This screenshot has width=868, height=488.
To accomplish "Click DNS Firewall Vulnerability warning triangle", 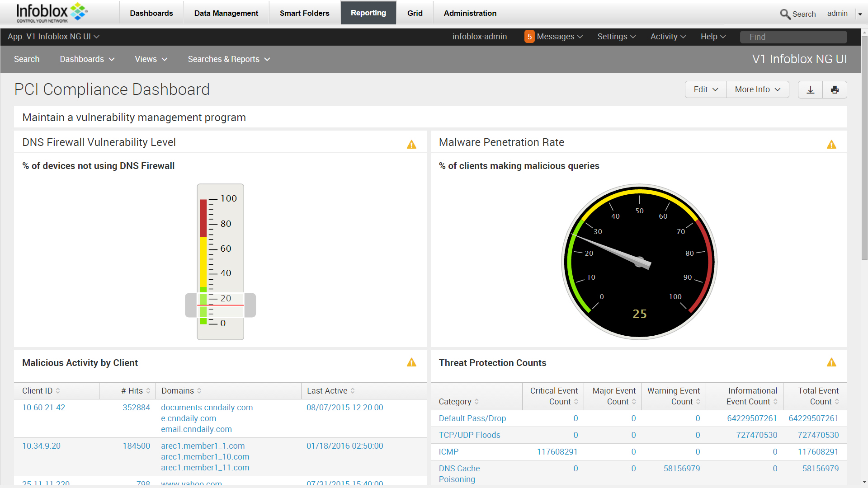I will tap(411, 145).
